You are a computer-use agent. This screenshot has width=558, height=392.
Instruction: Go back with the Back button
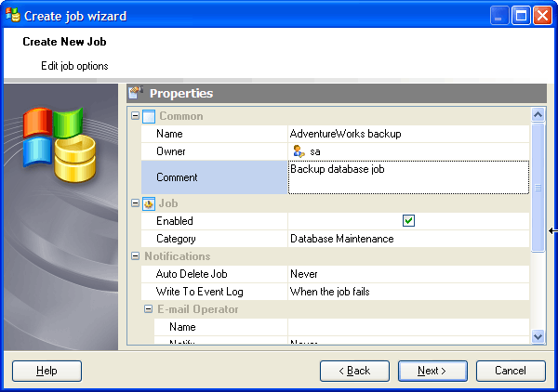click(354, 371)
